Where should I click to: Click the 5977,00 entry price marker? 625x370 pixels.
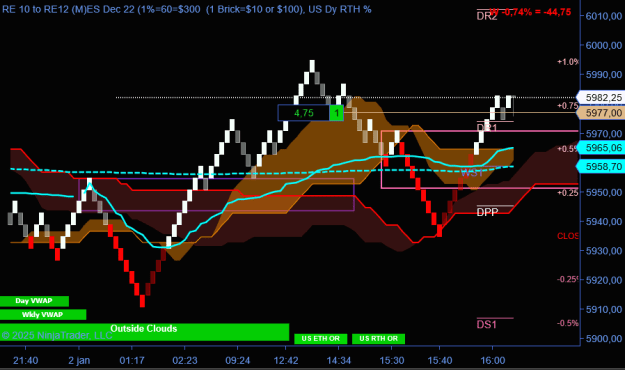[x=600, y=113]
